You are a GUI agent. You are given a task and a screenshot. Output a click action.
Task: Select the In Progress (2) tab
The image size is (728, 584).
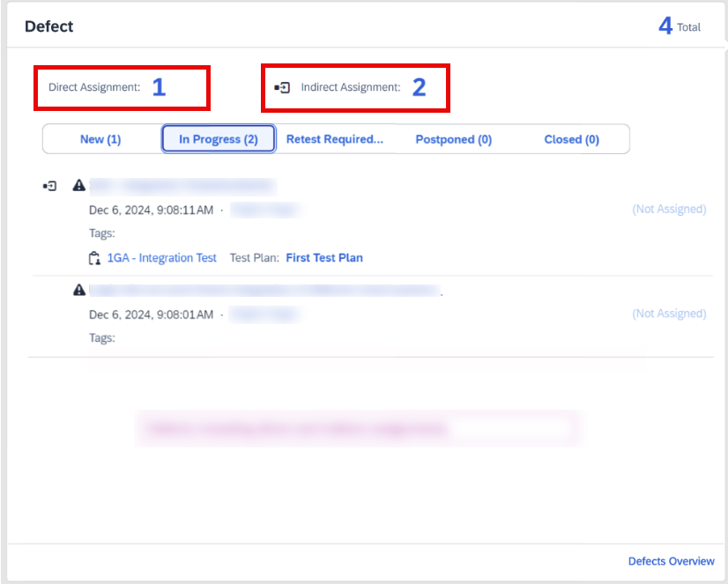[219, 139]
